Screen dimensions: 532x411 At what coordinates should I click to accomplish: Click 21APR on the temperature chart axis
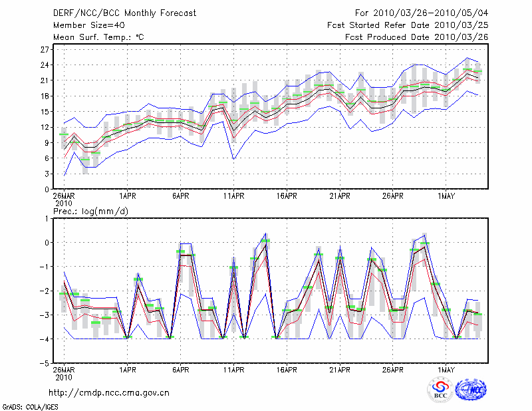(340, 197)
